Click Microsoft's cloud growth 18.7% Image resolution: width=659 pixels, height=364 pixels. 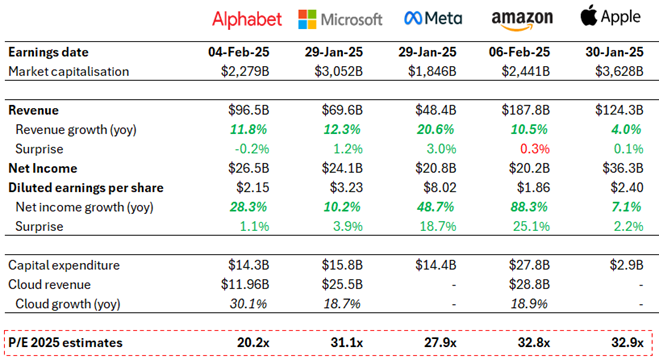pos(342,304)
